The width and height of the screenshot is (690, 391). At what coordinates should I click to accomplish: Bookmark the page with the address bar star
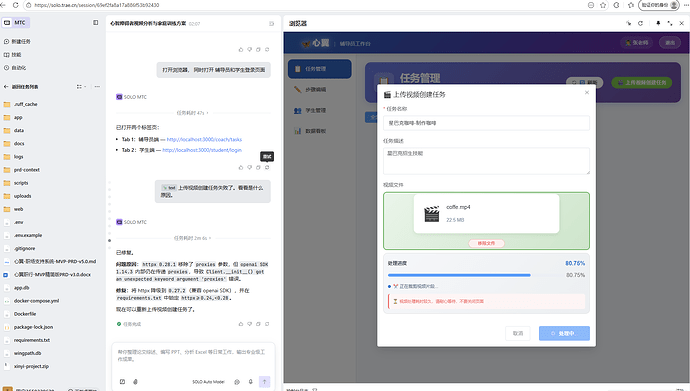coord(603,5)
